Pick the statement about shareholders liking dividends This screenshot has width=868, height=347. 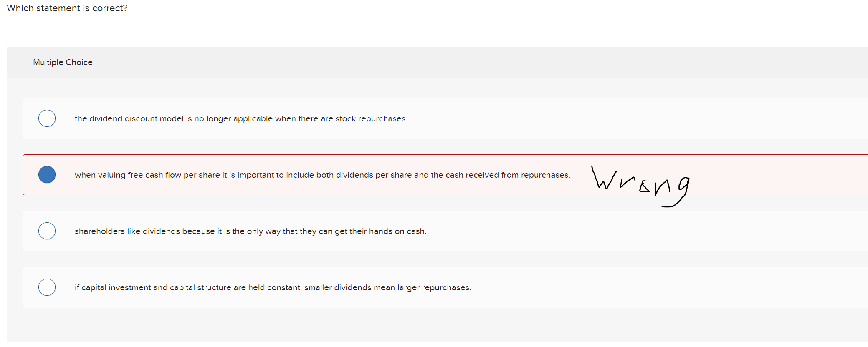pos(251,231)
